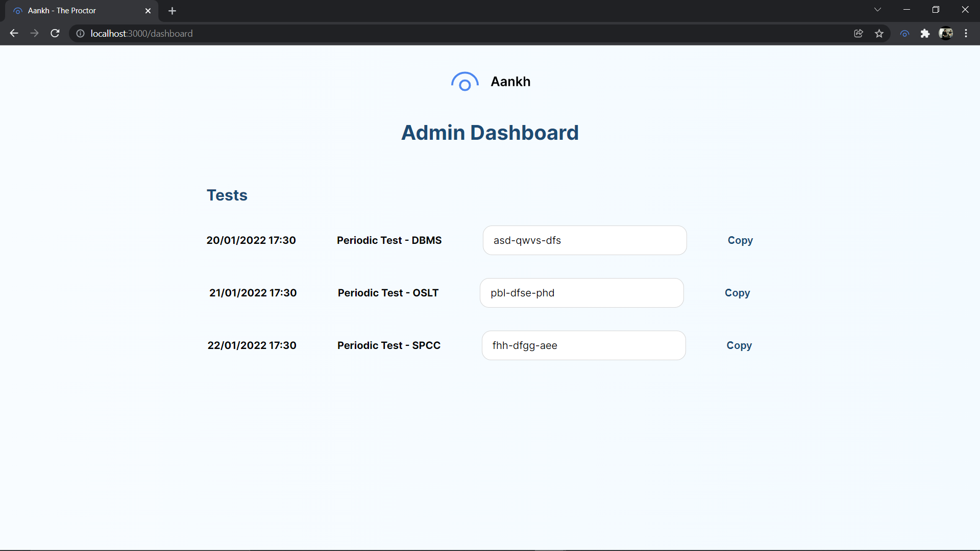This screenshot has height=551, width=980.
Task: Expand the tab search chevron
Action: pos(877,10)
